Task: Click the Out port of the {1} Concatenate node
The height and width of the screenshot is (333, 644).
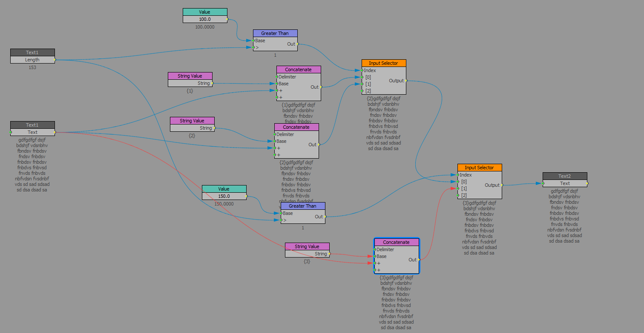Action: point(321,87)
